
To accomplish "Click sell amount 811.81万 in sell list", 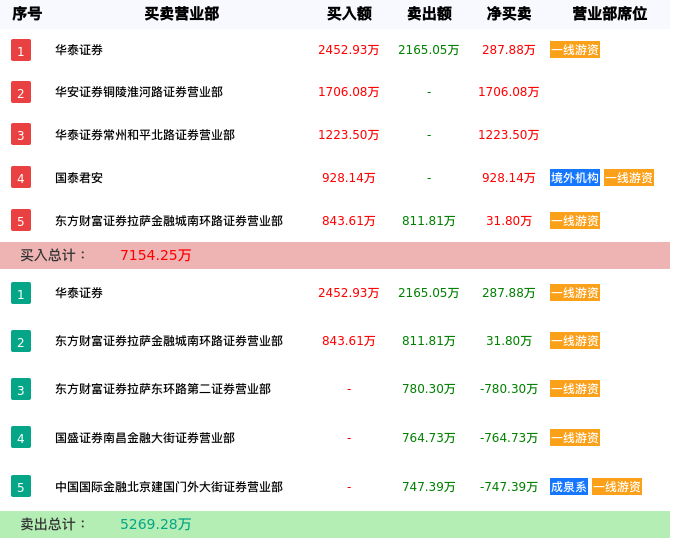I will click(x=429, y=341).
